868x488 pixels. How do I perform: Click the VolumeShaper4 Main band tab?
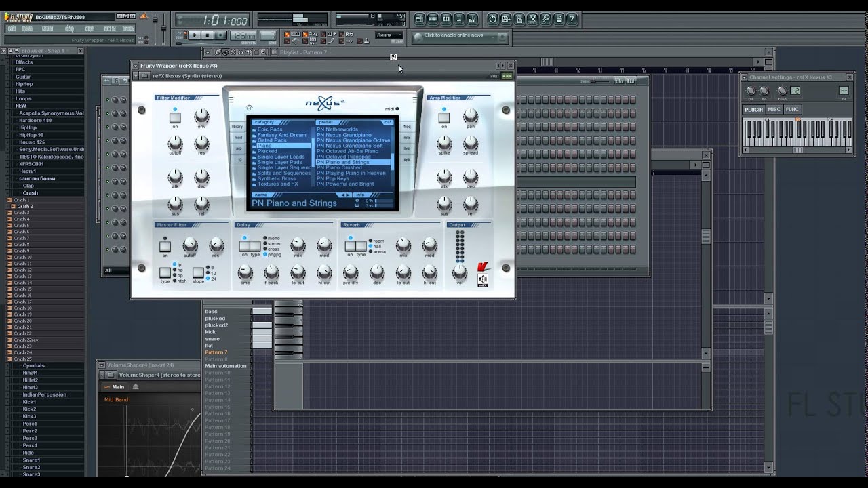(114, 387)
